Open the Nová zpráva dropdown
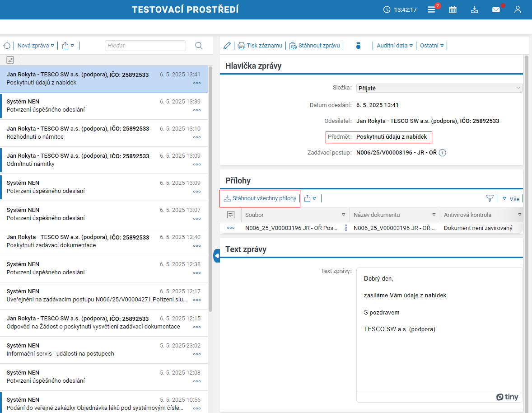This screenshot has width=532, height=413. click(x=36, y=46)
